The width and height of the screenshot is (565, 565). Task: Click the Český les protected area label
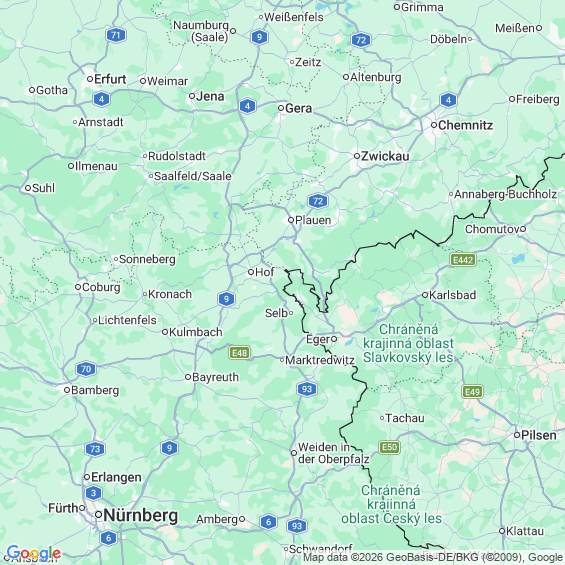click(x=391, y=504)
